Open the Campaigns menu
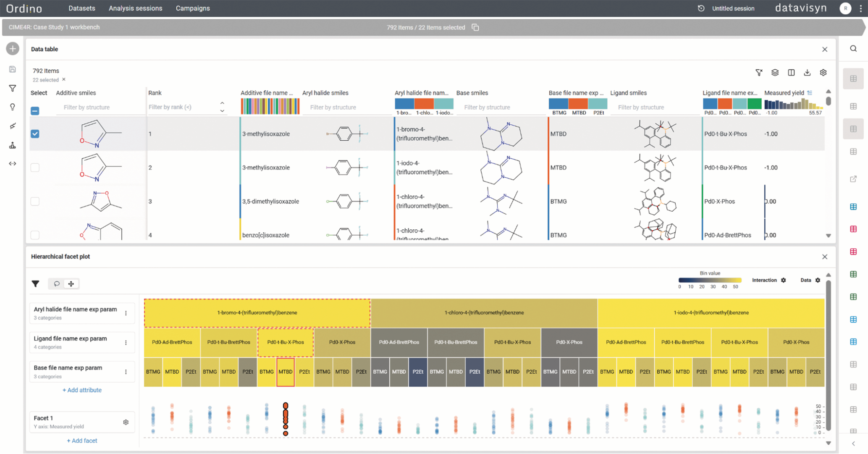Viewport: 868px width, 454px height. coord(193,8)
